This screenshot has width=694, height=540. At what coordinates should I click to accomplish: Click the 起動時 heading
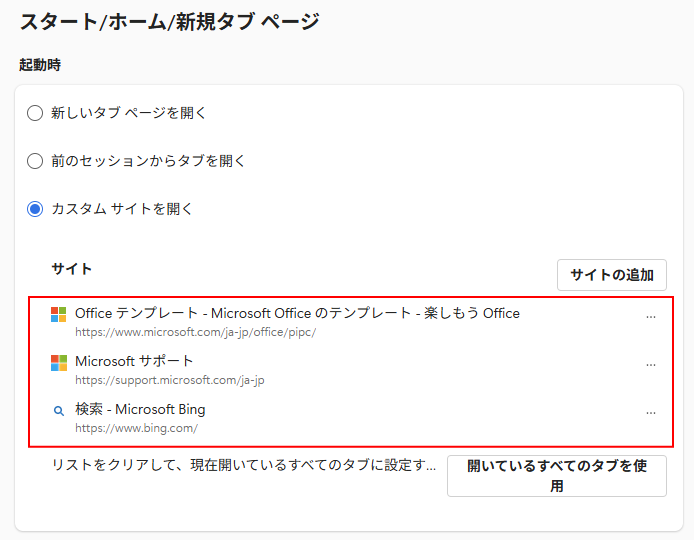click(40, 65)
